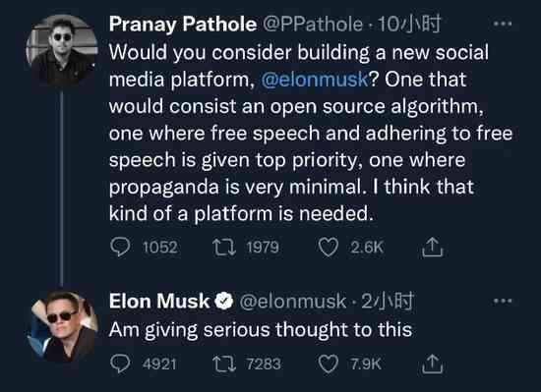Click the @PPathole handle
The image size is (541, 392).
[x=313, y=25]
